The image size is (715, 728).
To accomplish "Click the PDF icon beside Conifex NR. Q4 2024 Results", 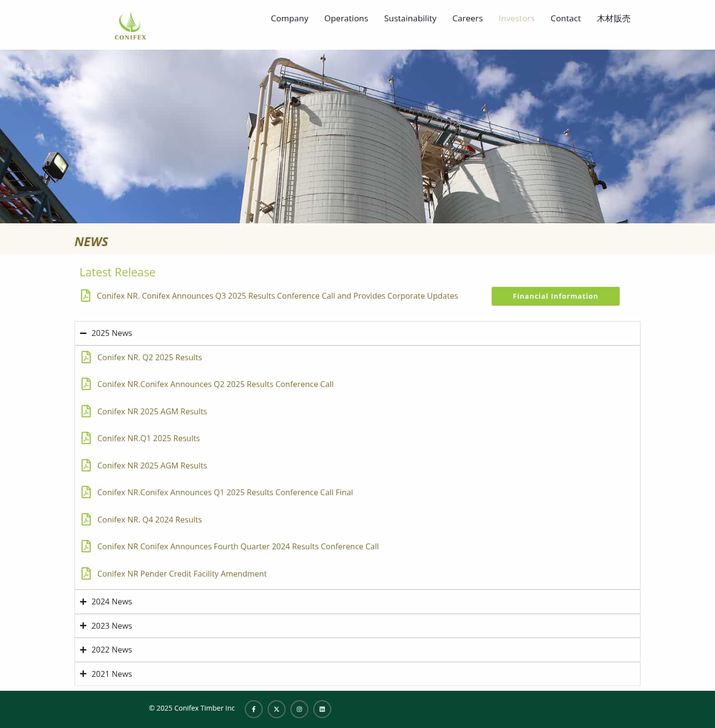I will [86, 520].
